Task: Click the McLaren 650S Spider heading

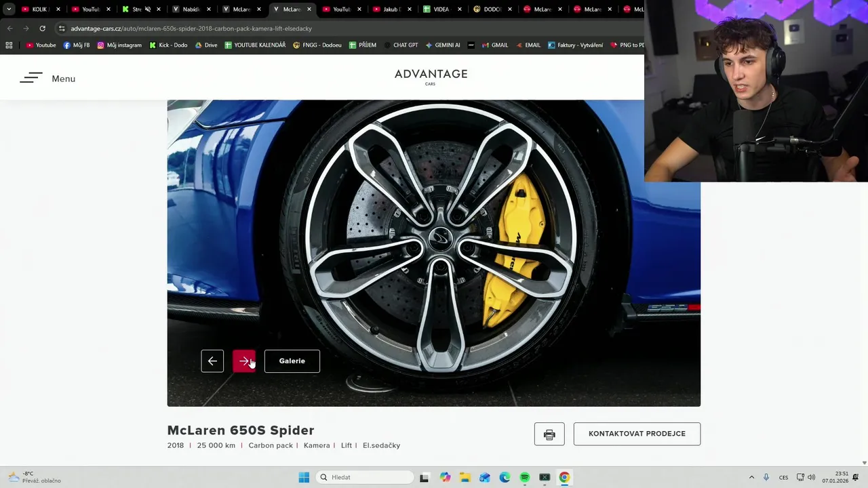Action: point(241,430)
